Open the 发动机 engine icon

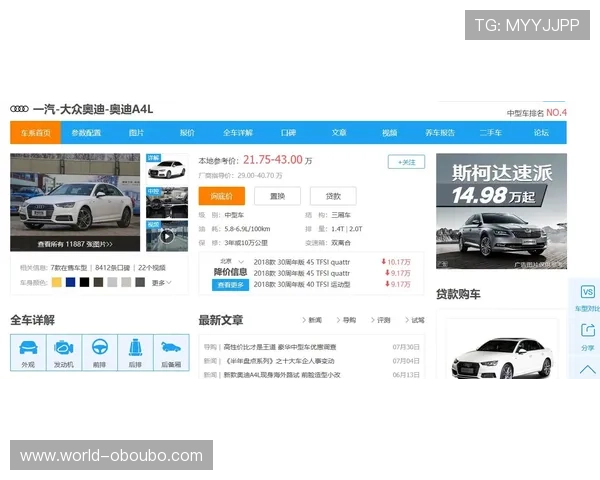coord(64,352)
